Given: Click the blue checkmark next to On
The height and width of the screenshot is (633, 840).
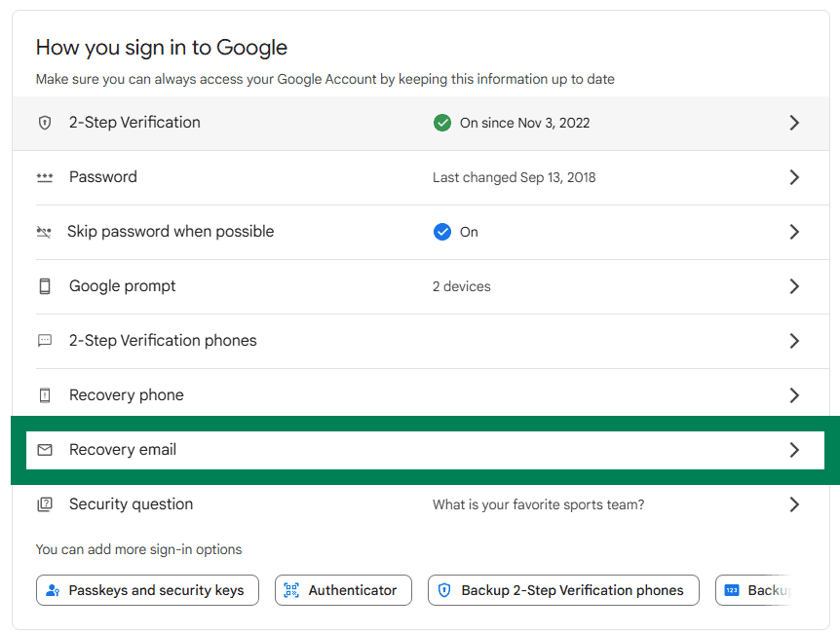Looking at the screenshot, I should (442, 232).
